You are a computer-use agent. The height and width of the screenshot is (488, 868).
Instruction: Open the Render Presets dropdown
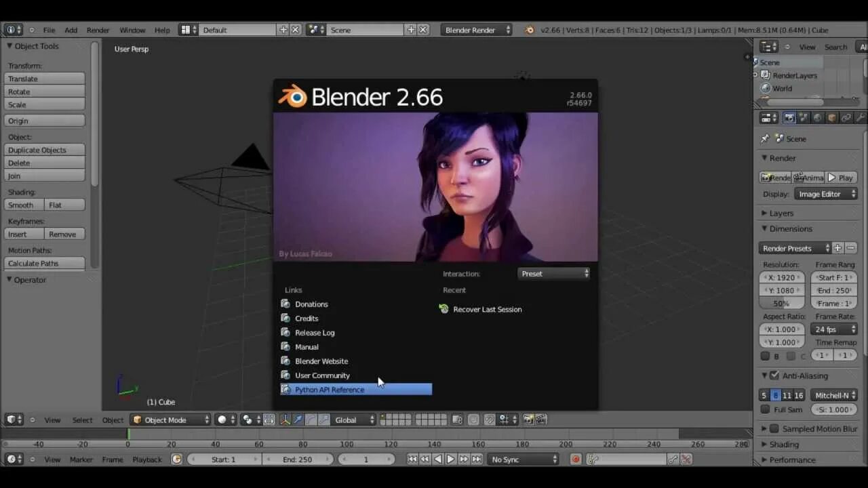(795, 248)
